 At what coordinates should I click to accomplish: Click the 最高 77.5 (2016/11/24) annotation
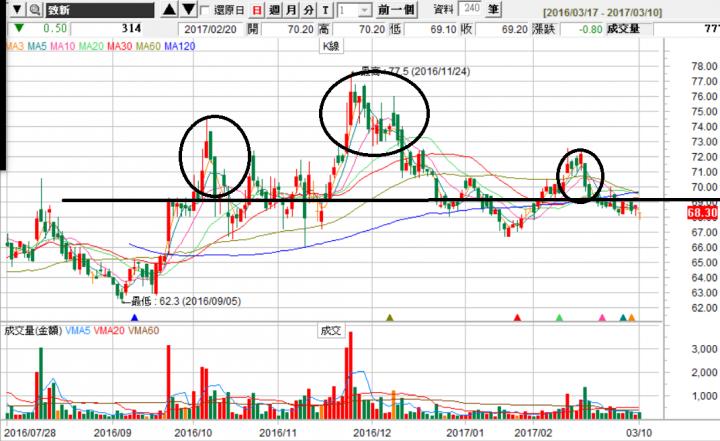click(416, 71)
